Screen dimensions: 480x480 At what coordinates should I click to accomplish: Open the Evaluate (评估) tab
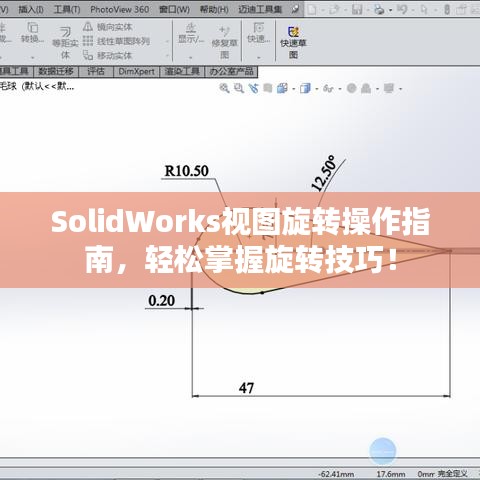(x=96, y=71)
